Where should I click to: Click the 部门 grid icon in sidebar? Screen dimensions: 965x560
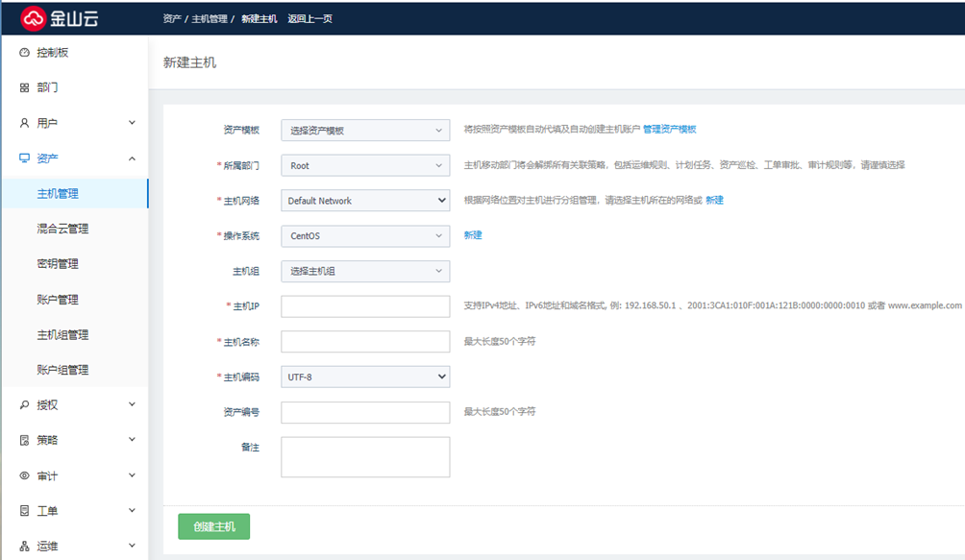pyautogui.click(x=25, y=88)
